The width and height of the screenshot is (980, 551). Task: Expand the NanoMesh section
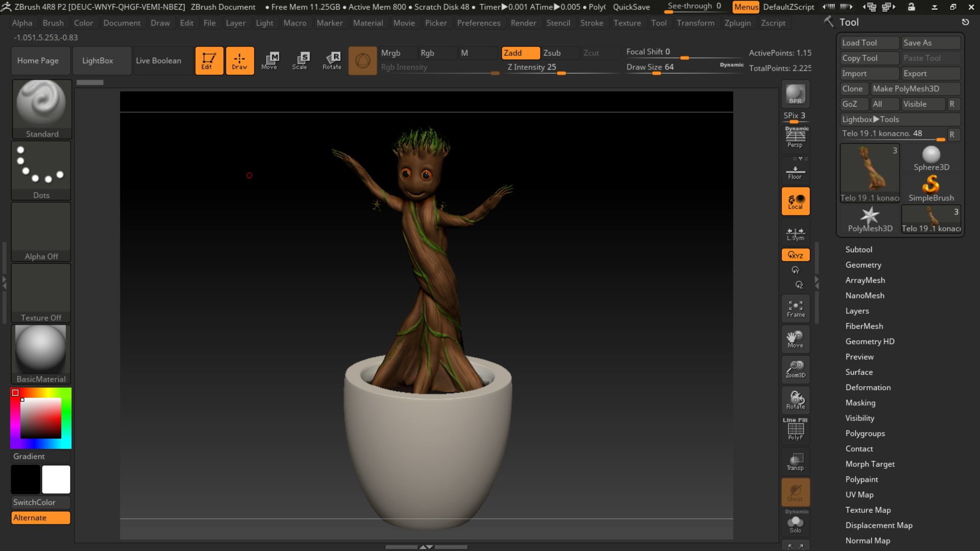click(865, 295)
